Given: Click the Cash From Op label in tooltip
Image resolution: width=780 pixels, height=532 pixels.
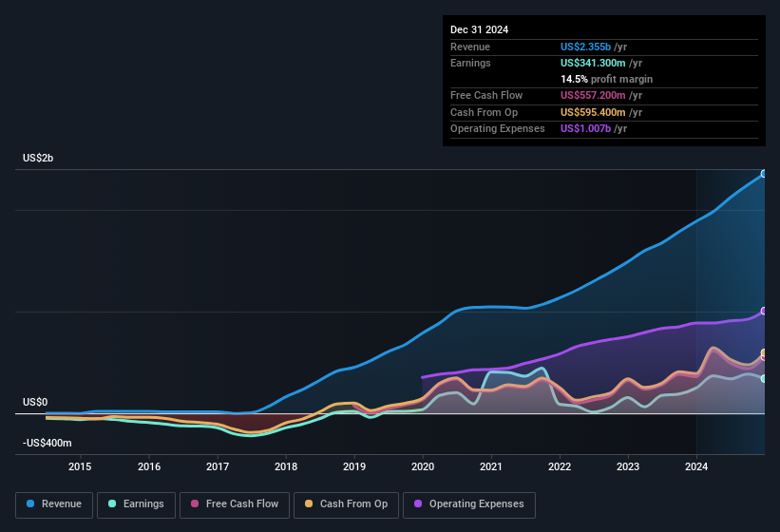Looking at the screenshot, I should [484, 112].
